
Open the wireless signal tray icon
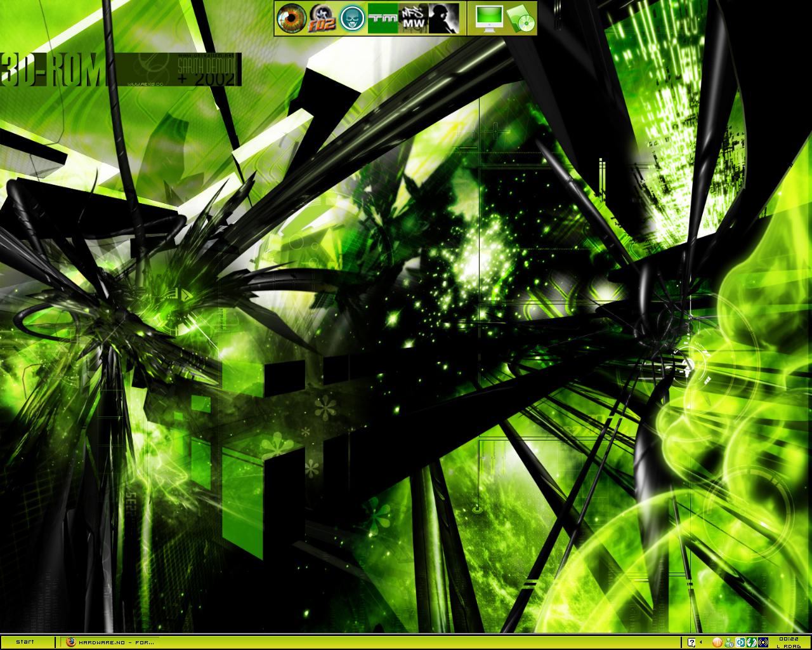click(x=763, y=642)
